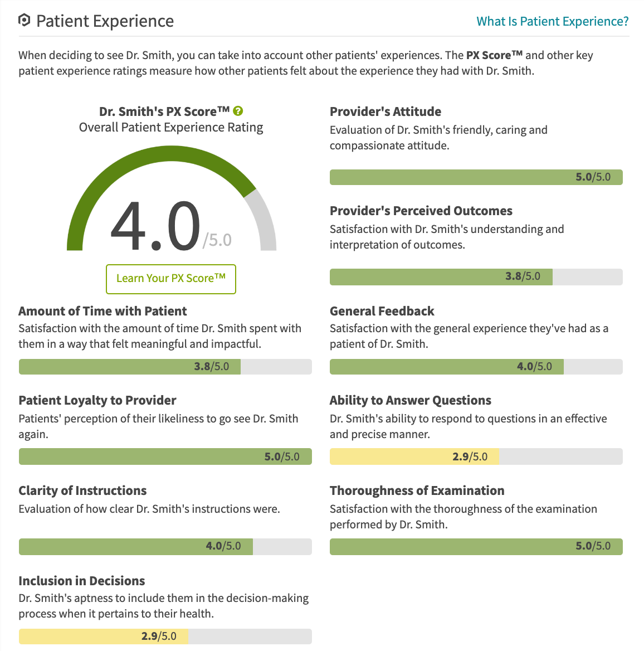The height and width of the screenshot is (651, 644).
Task: Open the PX Score help question mark
Action: click(x=238, y=111)
